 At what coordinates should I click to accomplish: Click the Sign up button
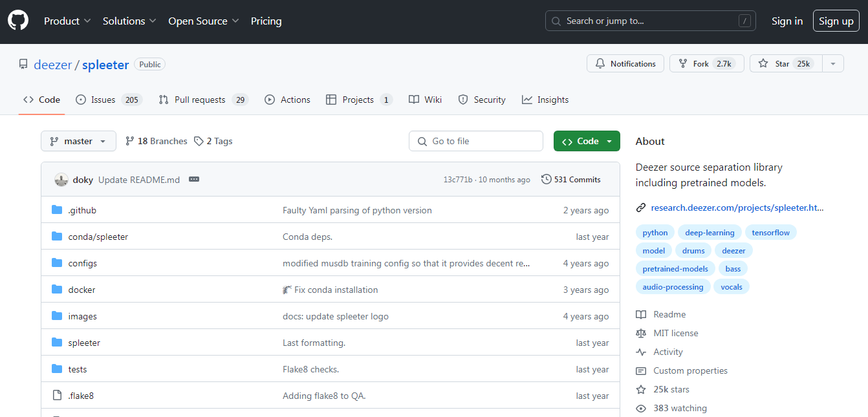coord(836,21)
